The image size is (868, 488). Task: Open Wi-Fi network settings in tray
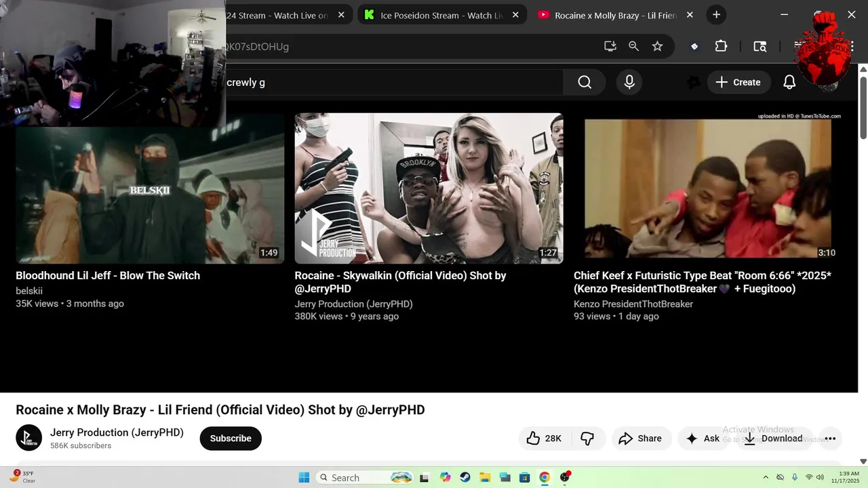[x=808, y=477]
